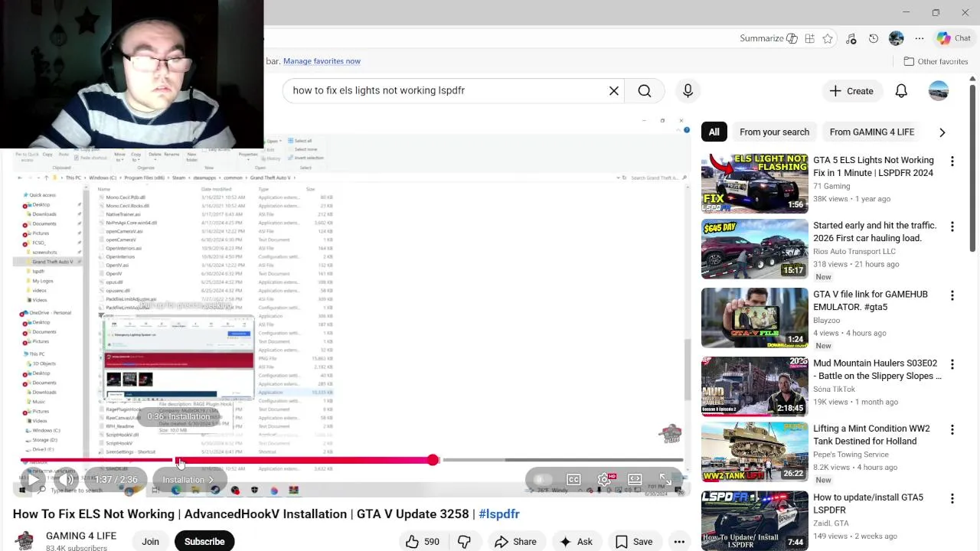980x551 pixels.
Task: Select the From your search chip
Action: pyautogui.click(x=774, y=132)
